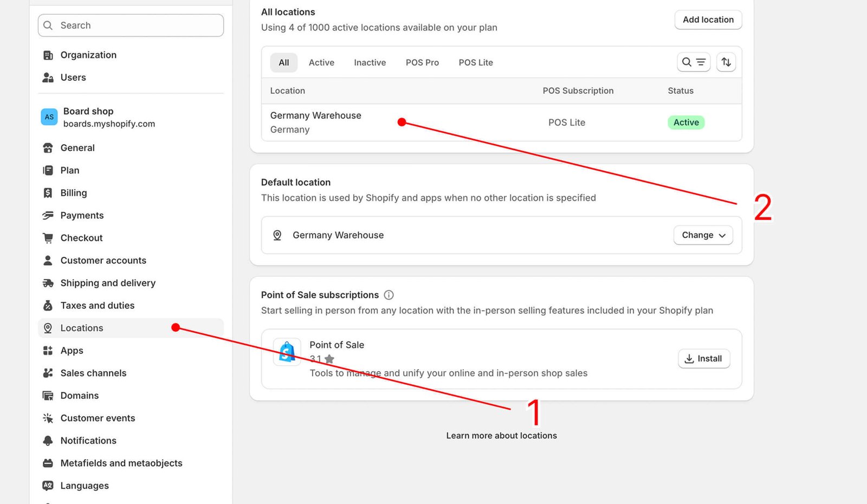The width and height of the screenshot is (867, 504).
Task: Click the Payments card icon
Action: (x=48, y=216)
